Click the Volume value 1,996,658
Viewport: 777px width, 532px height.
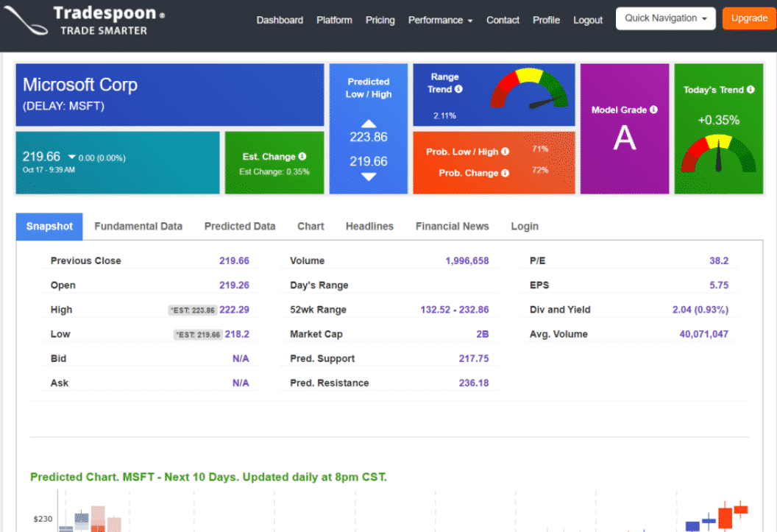[x=466, y=260]
